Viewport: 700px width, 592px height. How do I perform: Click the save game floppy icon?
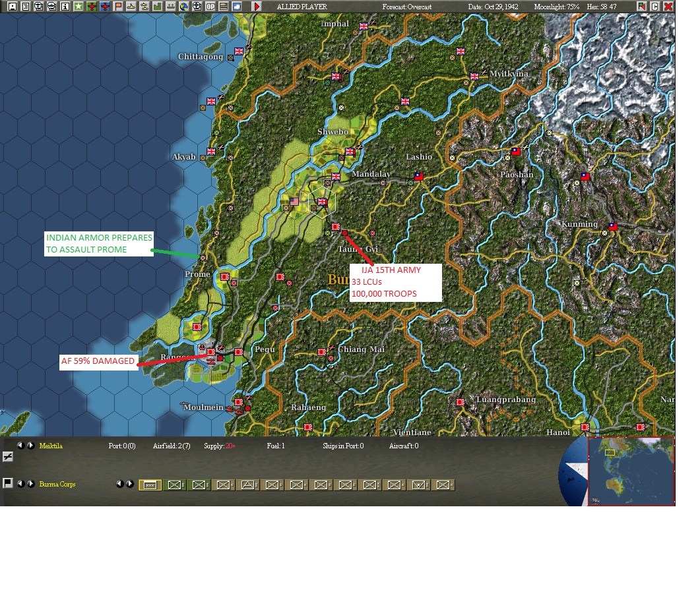click(x=13, y=6)
